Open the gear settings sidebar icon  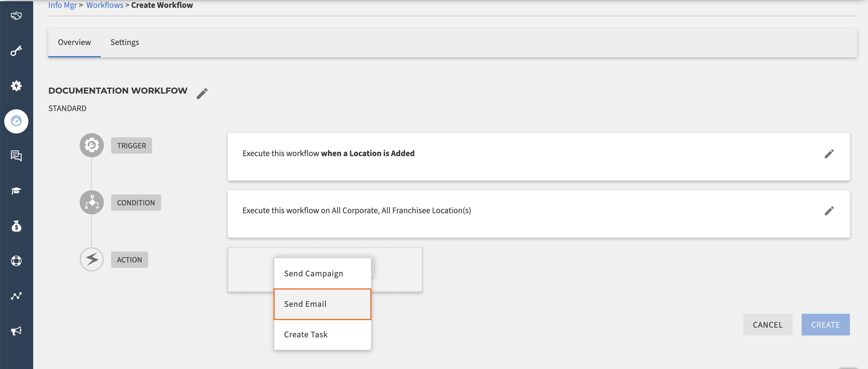[16, 85]
